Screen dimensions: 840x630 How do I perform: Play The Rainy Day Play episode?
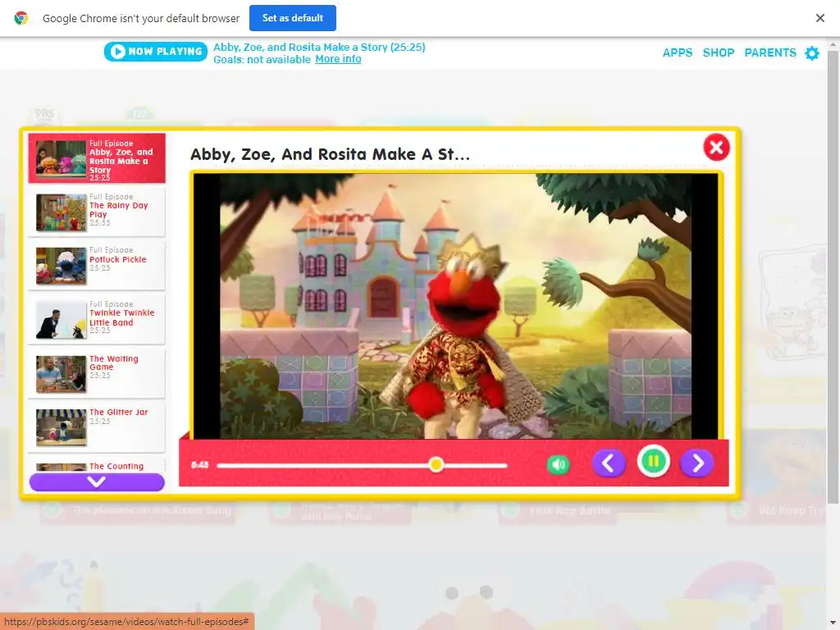click(97, 212)
